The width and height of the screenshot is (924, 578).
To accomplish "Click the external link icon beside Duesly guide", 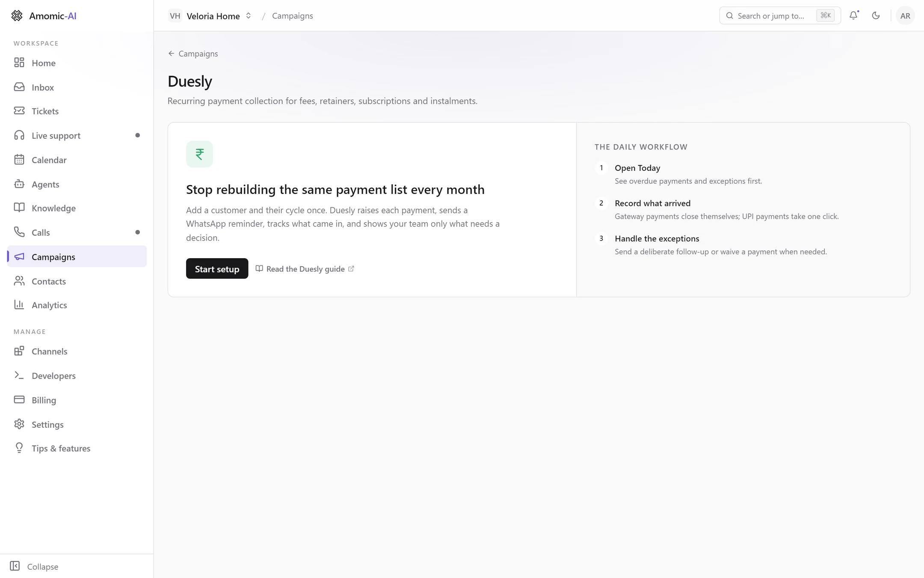I will (351, 269).
